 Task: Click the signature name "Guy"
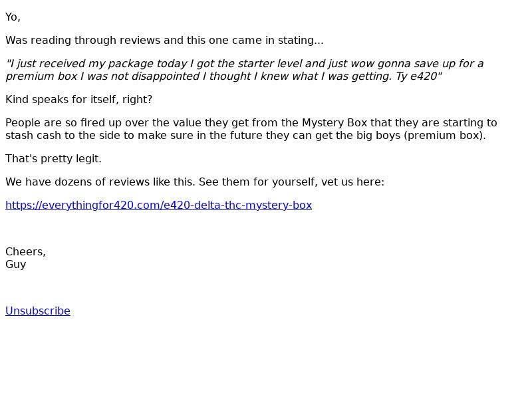(16, 264)
